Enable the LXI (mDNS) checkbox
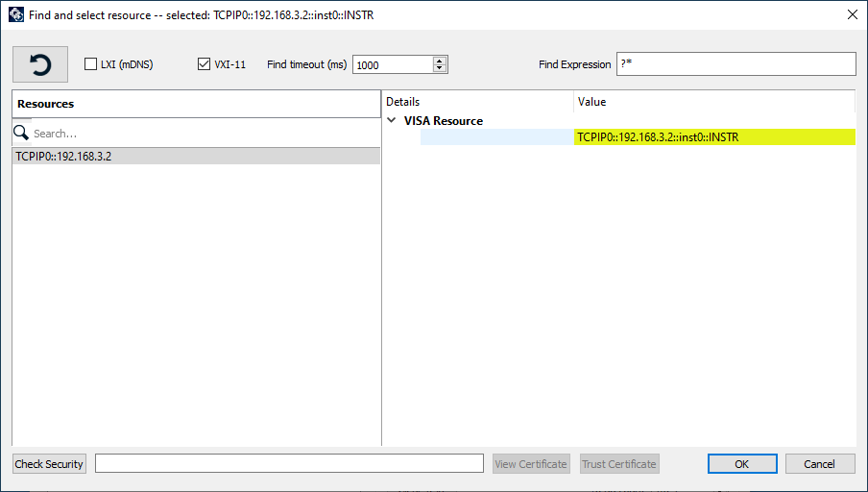 point(91,64)
